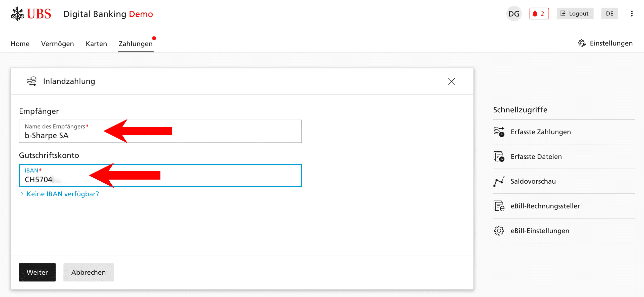The width and height of the screenshot is (644, 297).
Task: Go to the Home tab
Action: (x=20, y=44)
